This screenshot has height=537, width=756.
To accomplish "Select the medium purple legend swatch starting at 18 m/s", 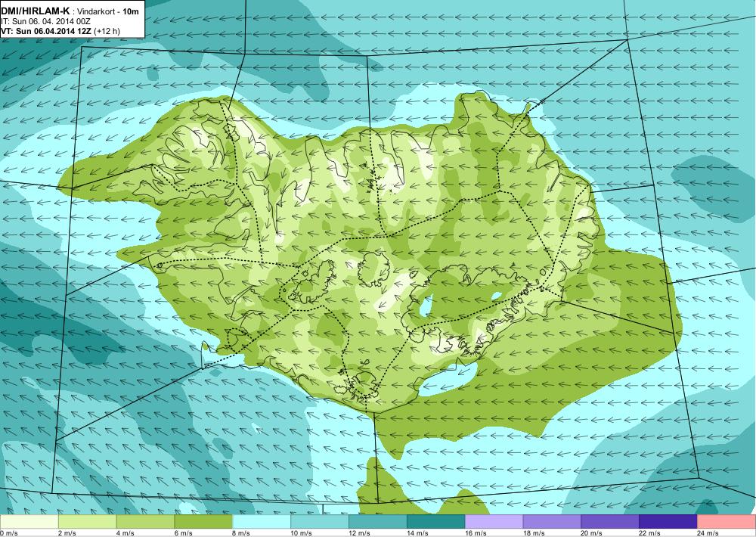I will click(x=552, y=522).
